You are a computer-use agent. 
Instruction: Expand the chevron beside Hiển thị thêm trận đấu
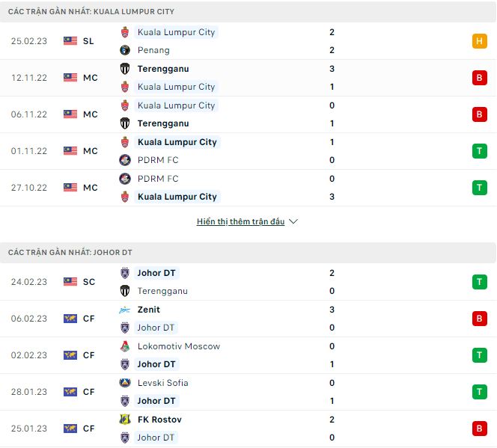tap(293, 222)
